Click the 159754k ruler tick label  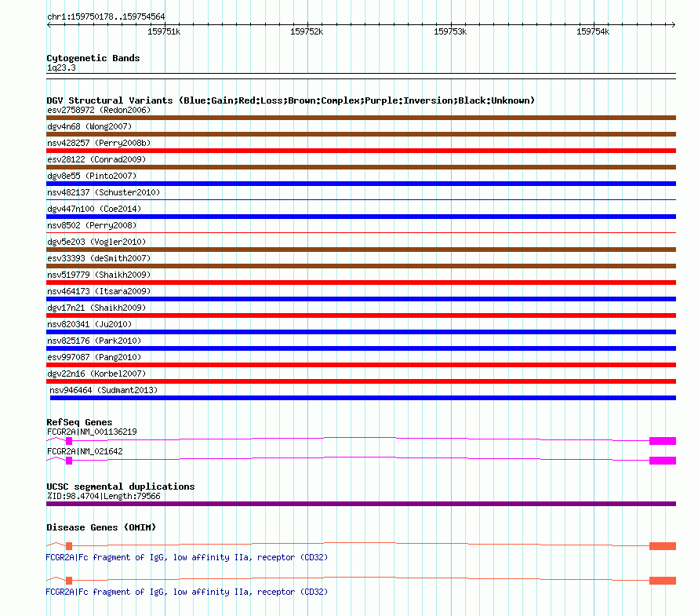[x=593, y=31]
